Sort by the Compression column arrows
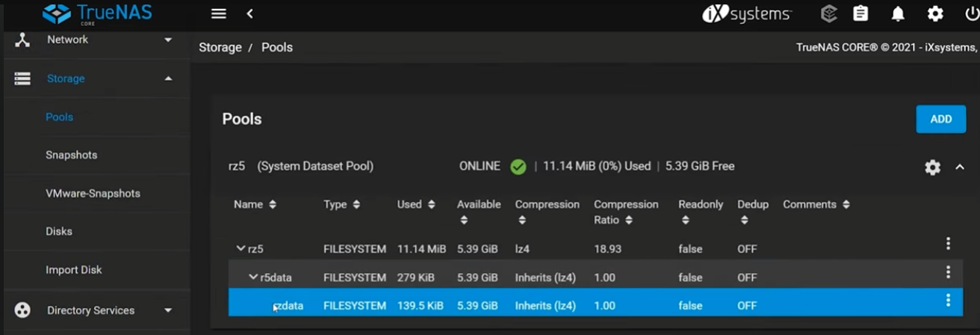Image resolution: width=980 pixels, height=335 pixels. click(521, 220)
